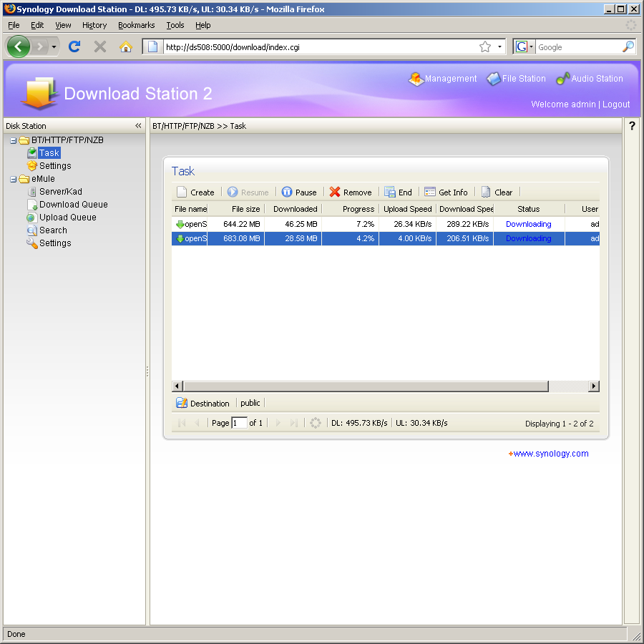Click the refresh spinner icon in paging bar
The width and height of the screenshot is (644, 644).
pos(316,423)
